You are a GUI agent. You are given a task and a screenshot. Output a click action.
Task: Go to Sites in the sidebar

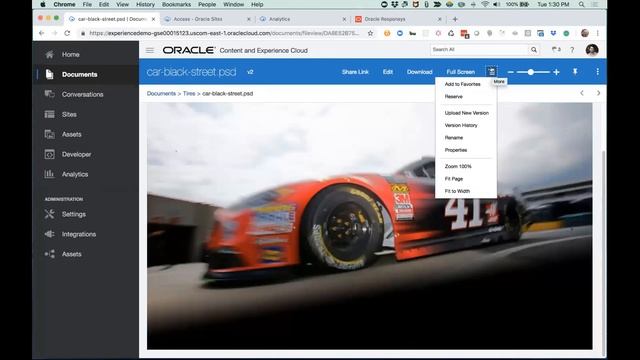[x=69, y=114]
